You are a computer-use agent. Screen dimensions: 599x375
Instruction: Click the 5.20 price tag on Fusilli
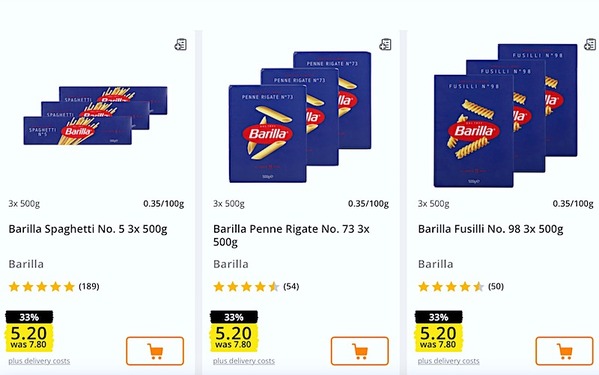439,331
